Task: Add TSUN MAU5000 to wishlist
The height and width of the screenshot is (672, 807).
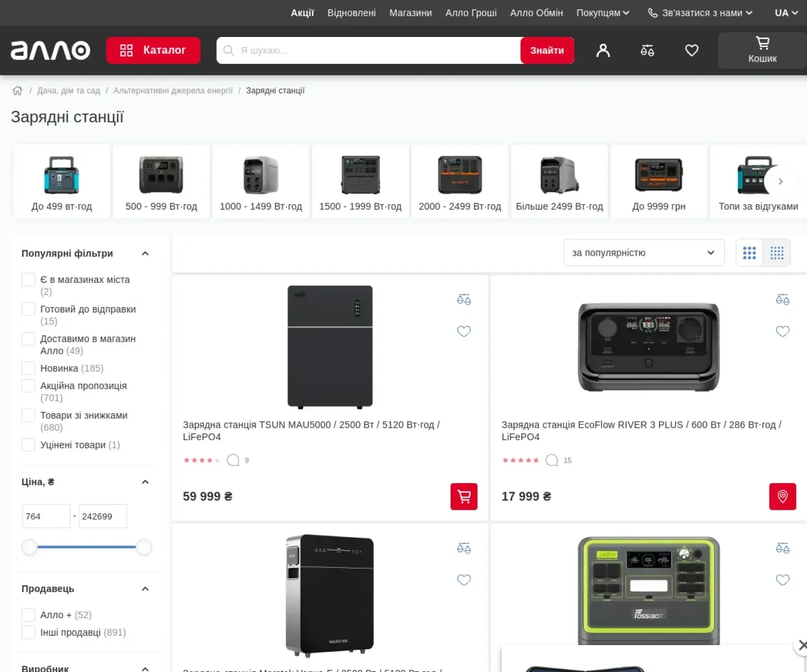Action: tap(464, 332)
